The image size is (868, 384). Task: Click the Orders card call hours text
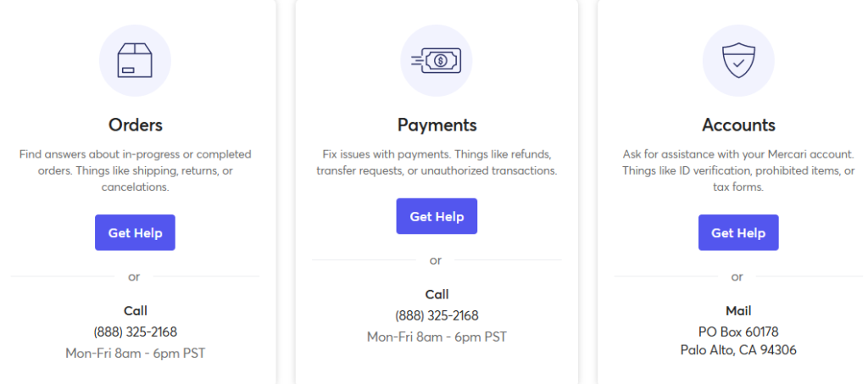[135, 353]
